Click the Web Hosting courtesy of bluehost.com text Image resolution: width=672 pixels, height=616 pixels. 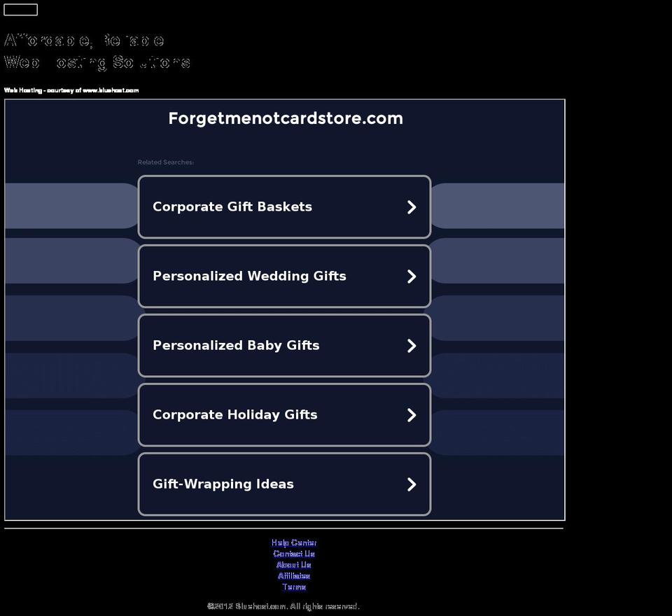point(71,90)
